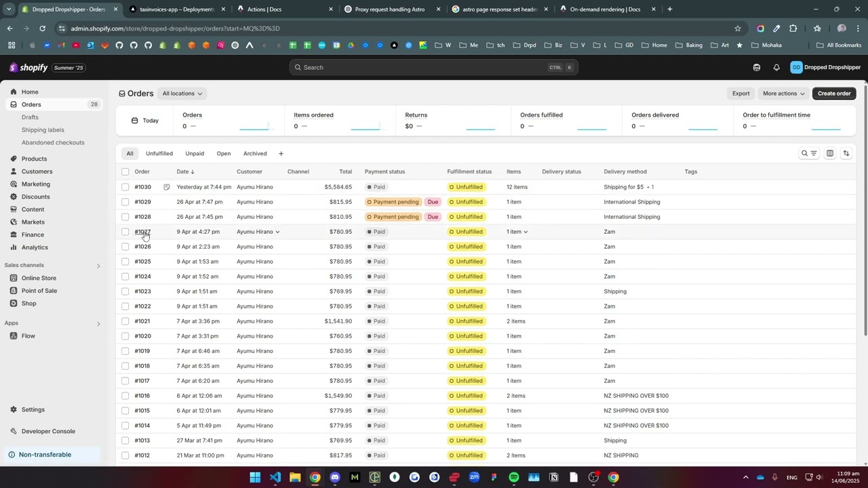Open the Developer Console
This screenshot has height=488, width=868.
(x=48, y=431)
